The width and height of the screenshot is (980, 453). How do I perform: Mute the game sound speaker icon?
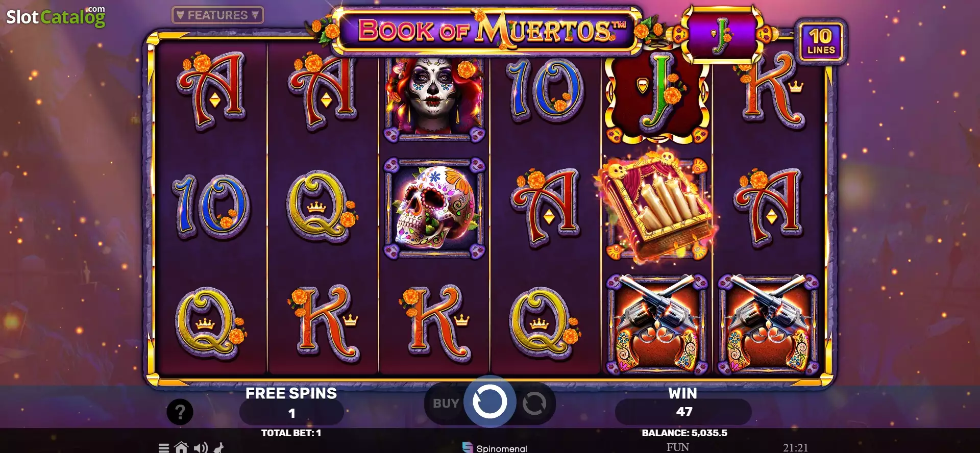[x=201, y=448]
